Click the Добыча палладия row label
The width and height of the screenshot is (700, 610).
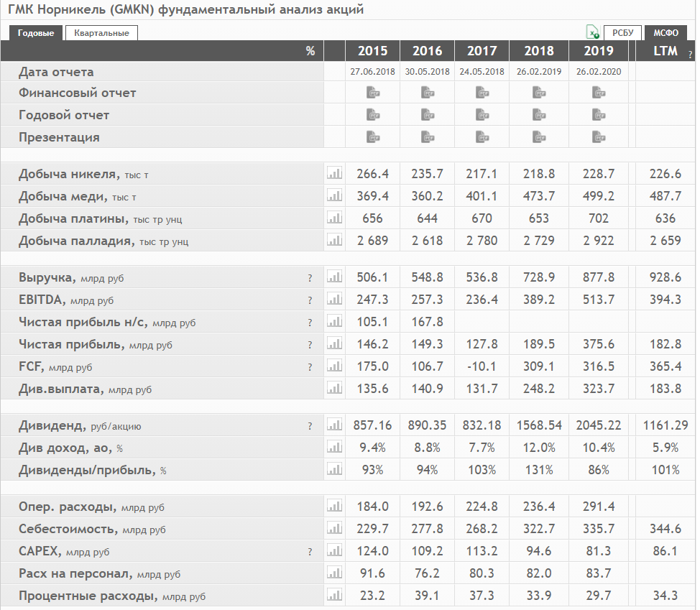103,241
